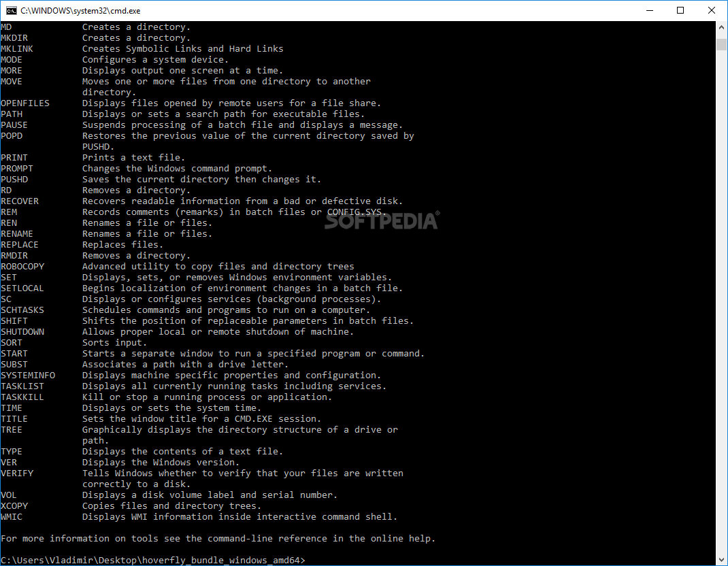Click the RMDIR command name
The width and height of the screenshot is (728, 566).
click(x=14, y=256)
